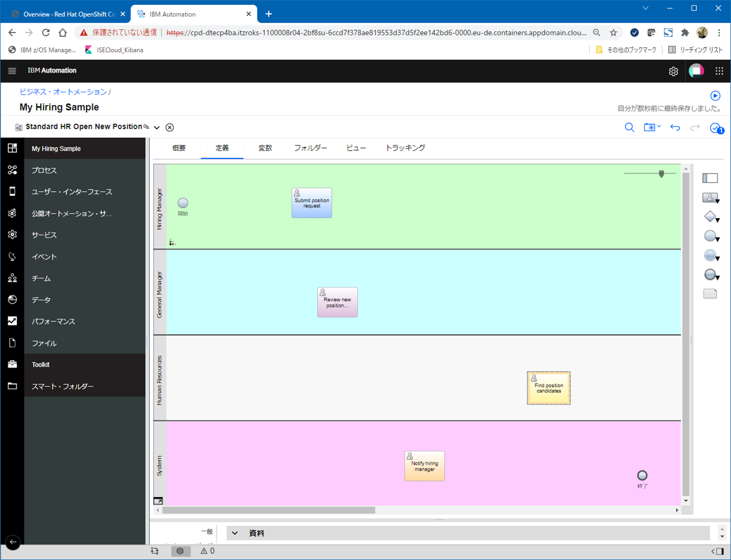Viewport: 731px width, 560px height.
Task: Search the process with magnifier icon
Action: 629,127
